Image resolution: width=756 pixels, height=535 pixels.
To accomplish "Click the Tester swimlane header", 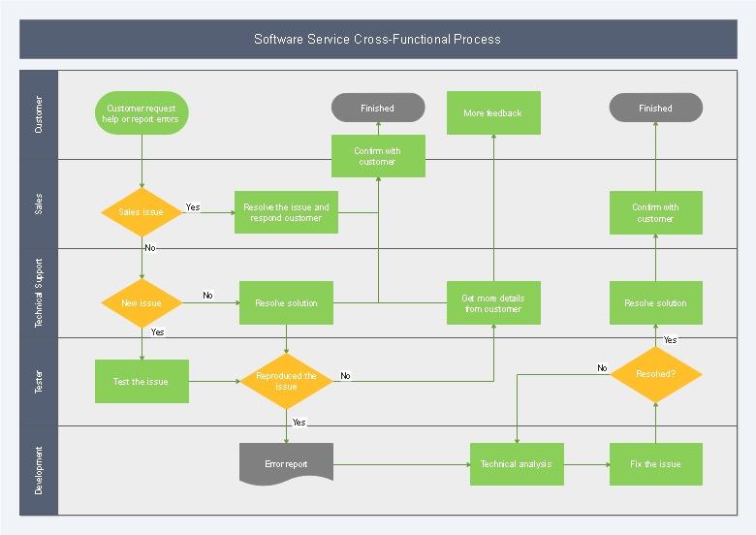I will point(39,382).
